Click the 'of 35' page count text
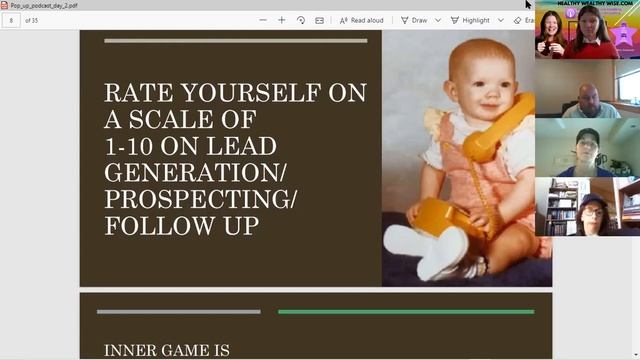The width and height of the screenshot is (640, 360). click(31, 20)
